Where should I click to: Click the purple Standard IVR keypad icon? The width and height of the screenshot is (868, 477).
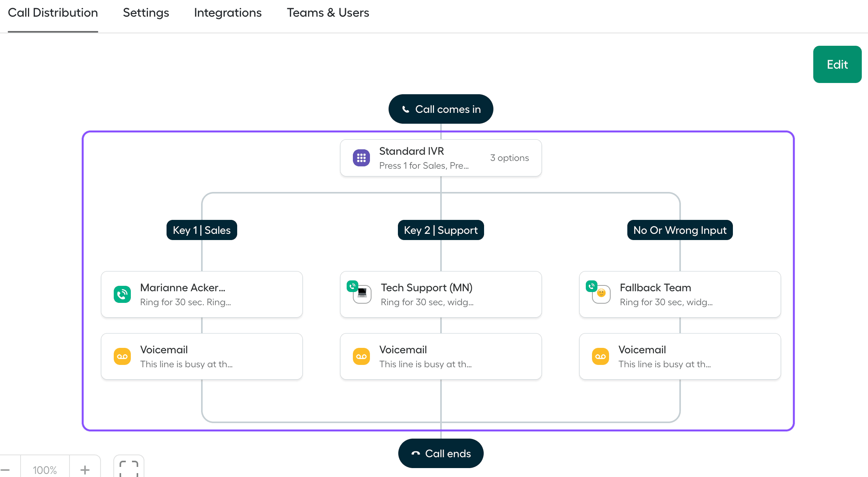tap(361, 158)
